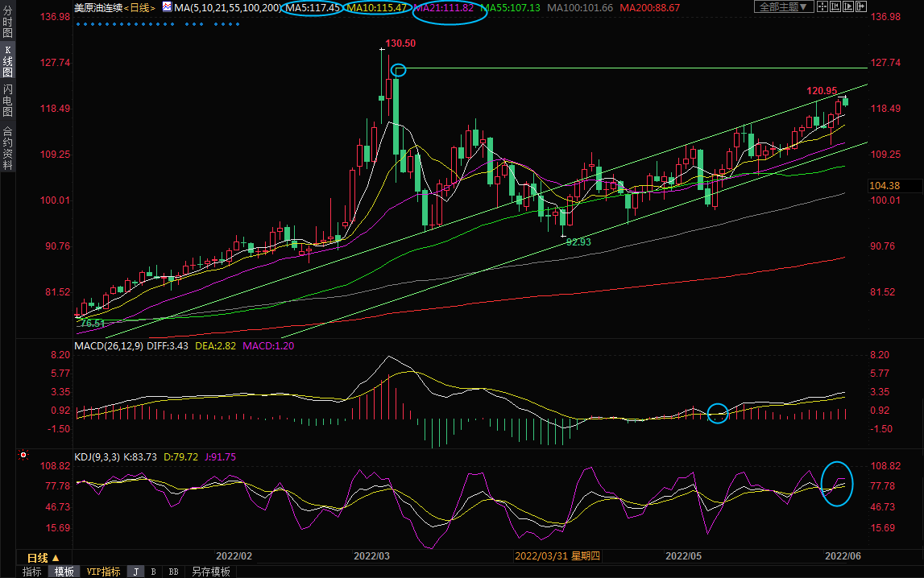Image resolution: width=924 pixels, height=578 pixels.
Task: Open the <日线> period dropdown in title
Action: tap(140, 7)
